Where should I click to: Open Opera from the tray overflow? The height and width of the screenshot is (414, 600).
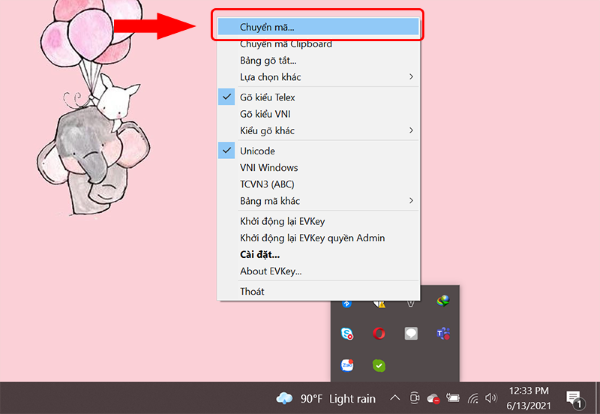pyautogui.click(x=379, y=333)
